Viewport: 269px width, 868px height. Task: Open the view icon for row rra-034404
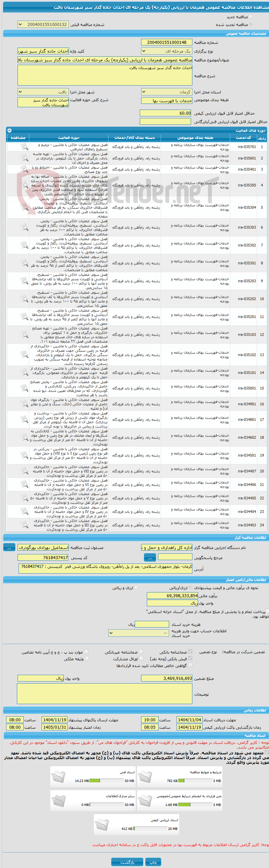click(x=24, y=512)
